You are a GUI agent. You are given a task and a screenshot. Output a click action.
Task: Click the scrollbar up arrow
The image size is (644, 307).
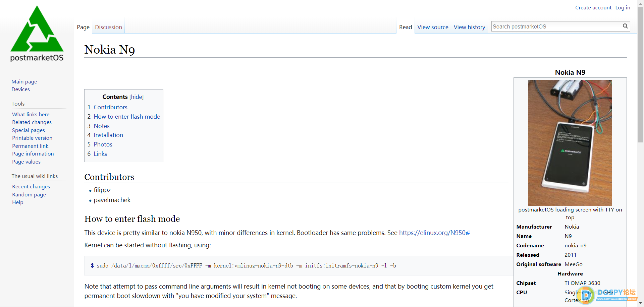[x=640, y=3]
